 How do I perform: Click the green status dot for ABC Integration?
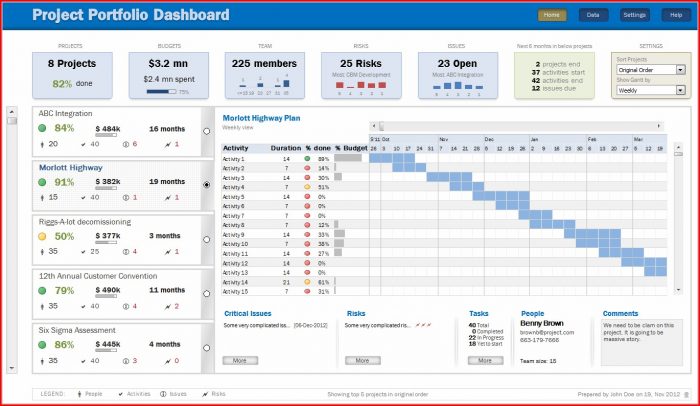[42, 128]
